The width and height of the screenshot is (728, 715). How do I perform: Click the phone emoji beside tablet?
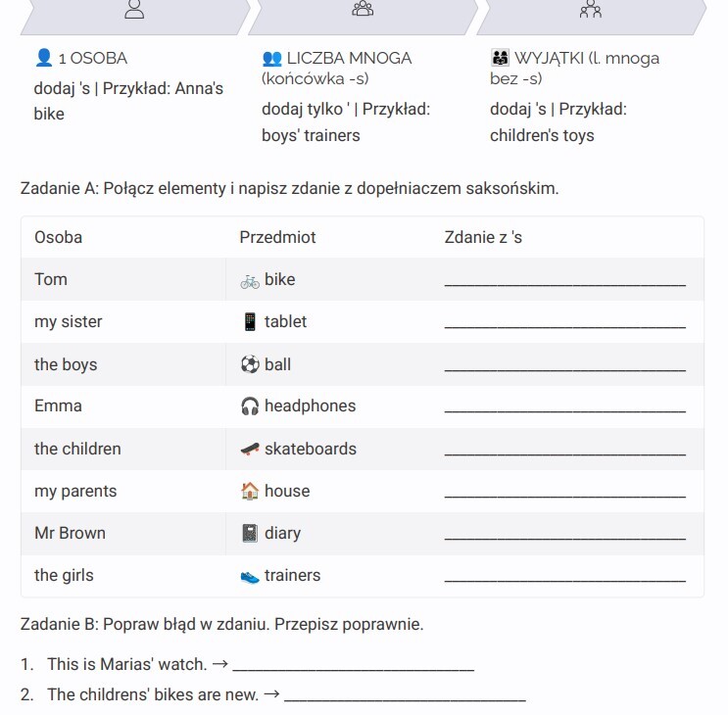(x=250, y=321)
